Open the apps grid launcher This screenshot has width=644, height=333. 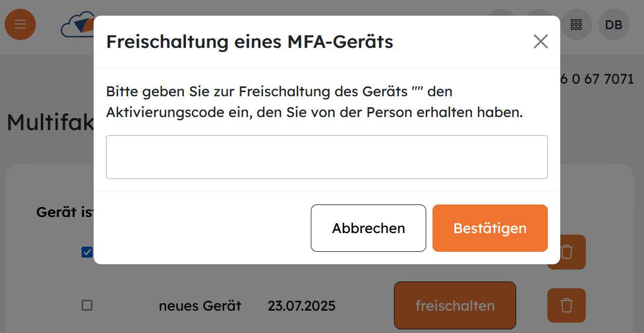[x=576, y=24]
